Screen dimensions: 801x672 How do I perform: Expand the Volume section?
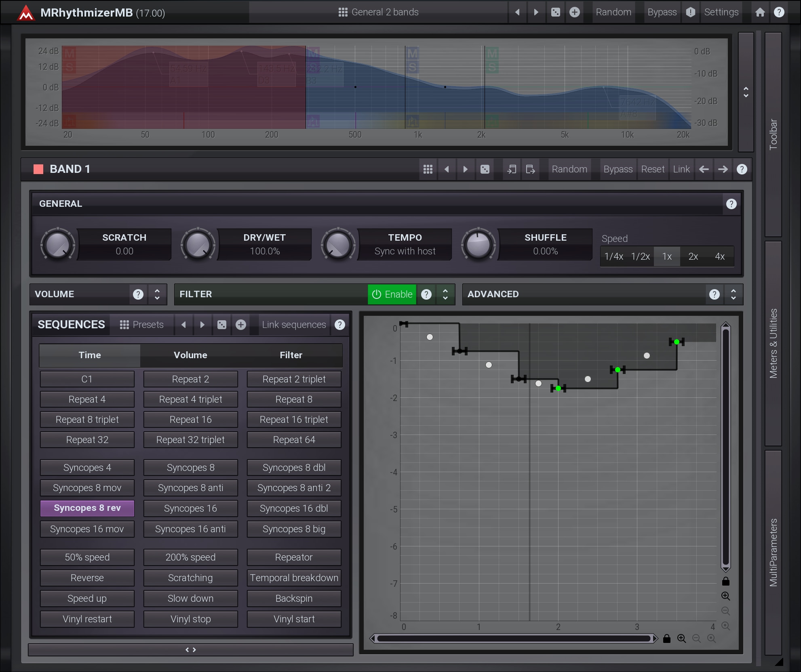pyautogui.click(x=157, y=294)
